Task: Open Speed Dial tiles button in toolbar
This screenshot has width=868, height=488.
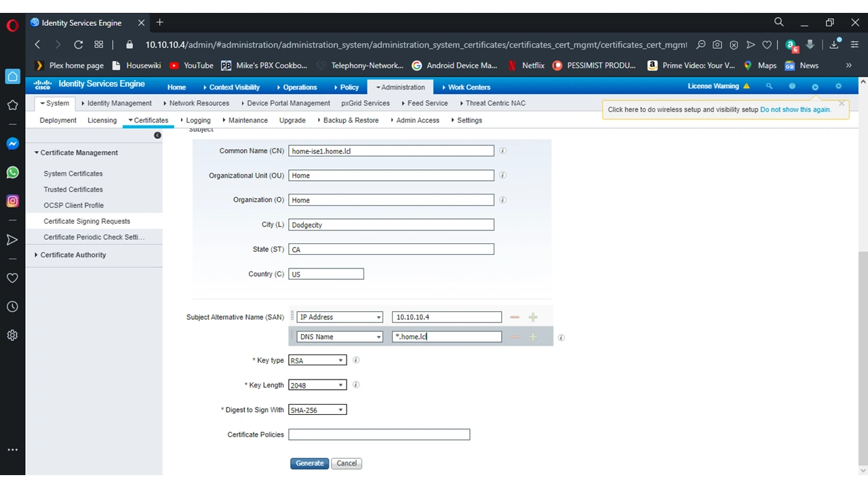Action: 99,45
